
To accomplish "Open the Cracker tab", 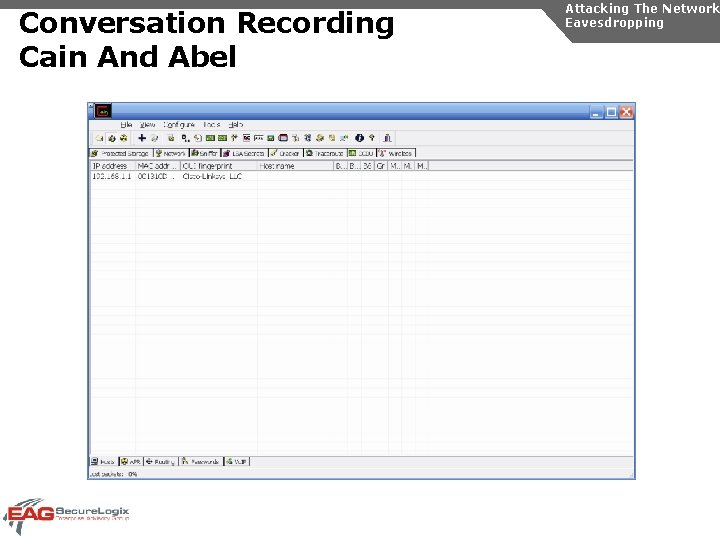I will point(285,153).
